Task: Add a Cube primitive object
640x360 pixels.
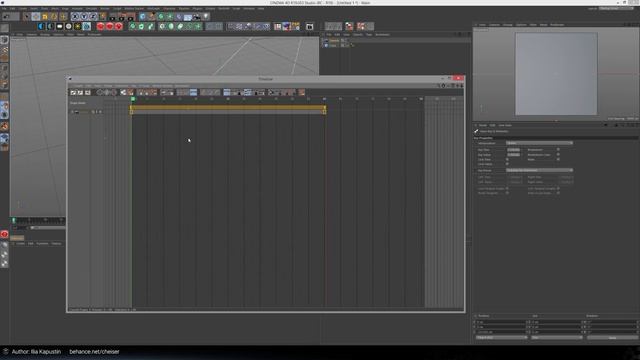Action: pos(142,17)
